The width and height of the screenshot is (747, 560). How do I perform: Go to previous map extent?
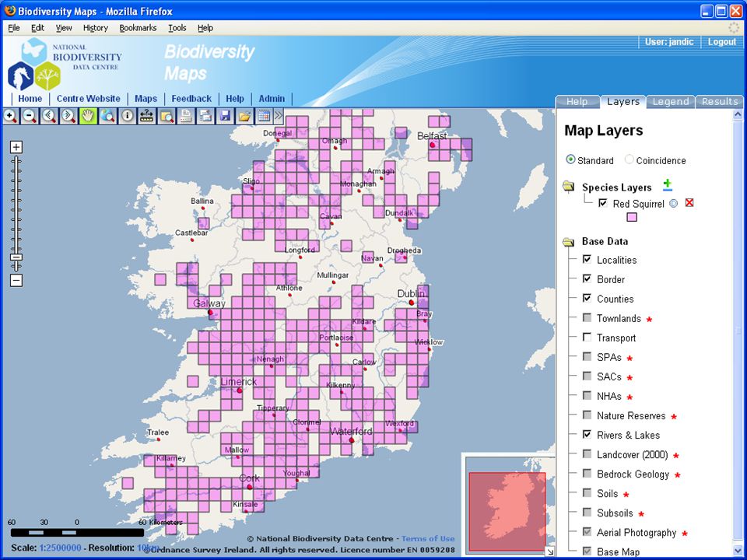click(49, 116)
